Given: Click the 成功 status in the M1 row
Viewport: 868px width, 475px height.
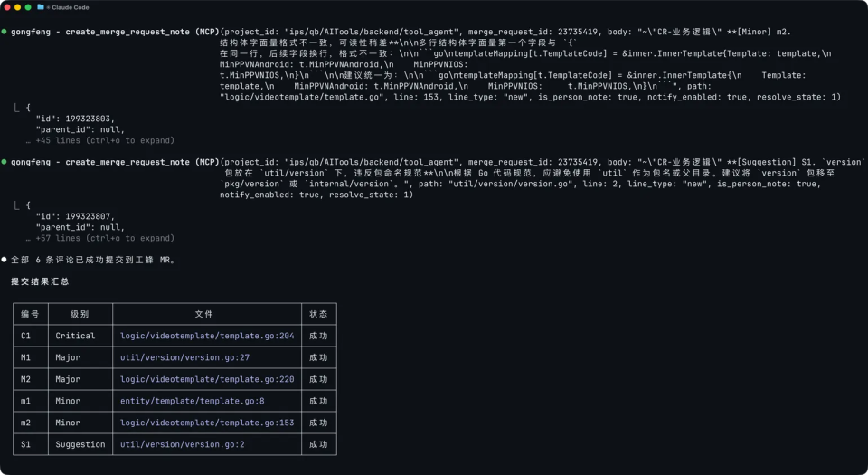Looking at the screenshot, I should 318,357.
